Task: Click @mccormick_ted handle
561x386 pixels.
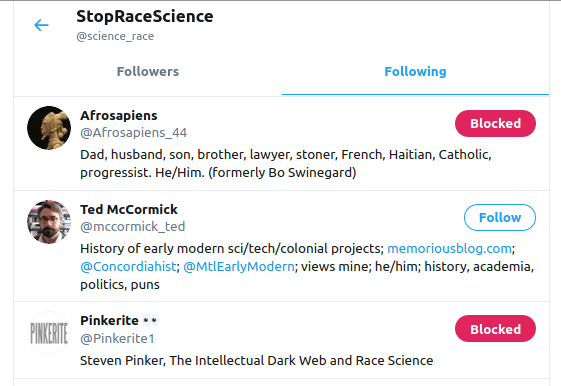Action: [x=132, y=226]
